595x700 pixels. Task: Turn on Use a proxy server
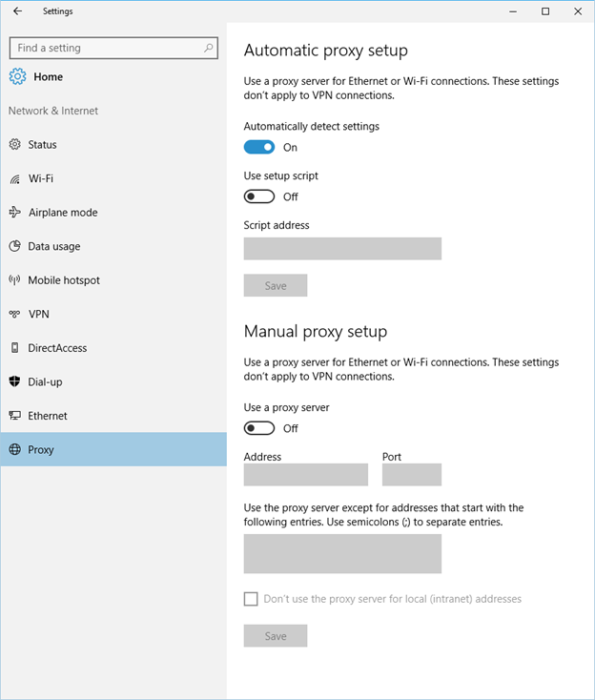click(x=259, y=428)
